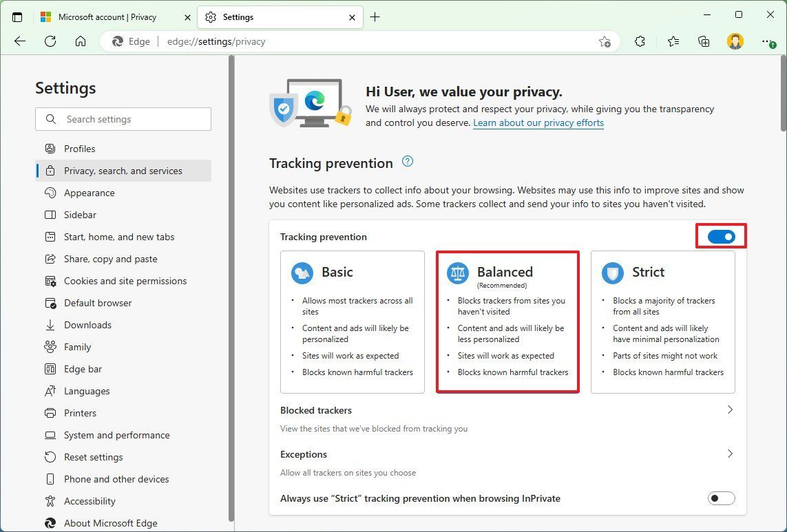
Task: Open the Extensions puzzle-piece icon
Action: 639,41
